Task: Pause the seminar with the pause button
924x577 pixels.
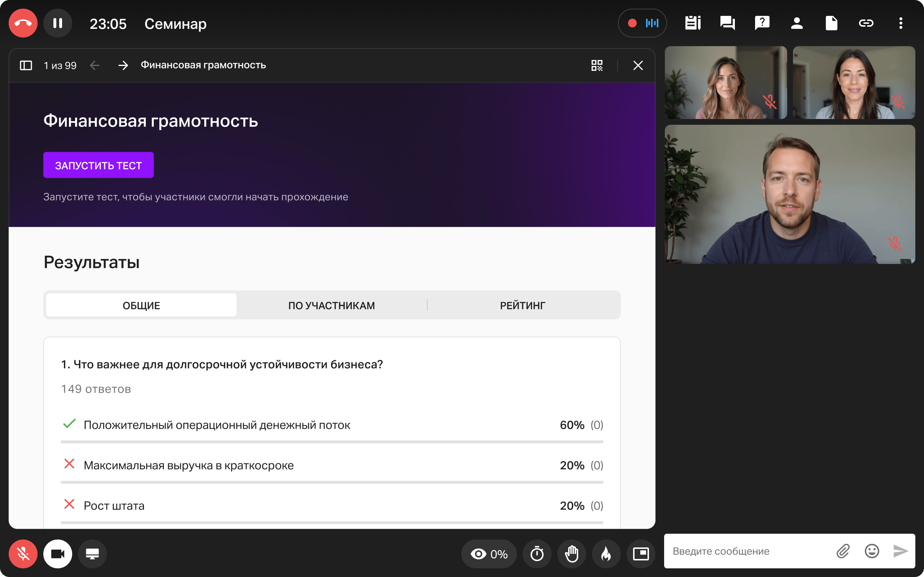Action: click(x=58, y=23)
